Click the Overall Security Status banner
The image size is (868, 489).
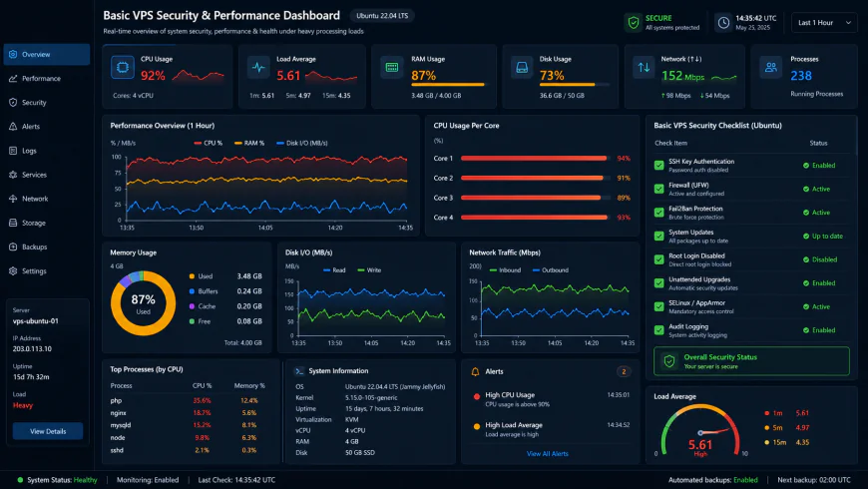pos(751,361)
